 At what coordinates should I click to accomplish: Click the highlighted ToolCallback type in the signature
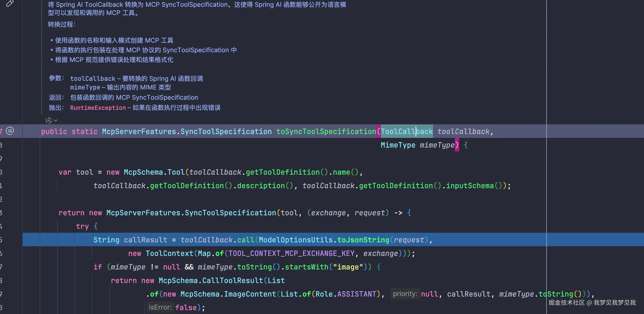point(407,132)
